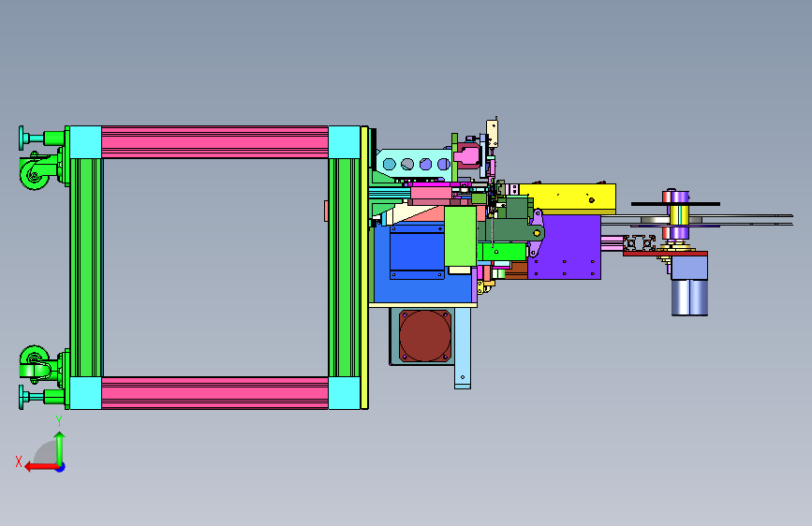Select the gray-blue cylinder motor at right

pos(690,298)
